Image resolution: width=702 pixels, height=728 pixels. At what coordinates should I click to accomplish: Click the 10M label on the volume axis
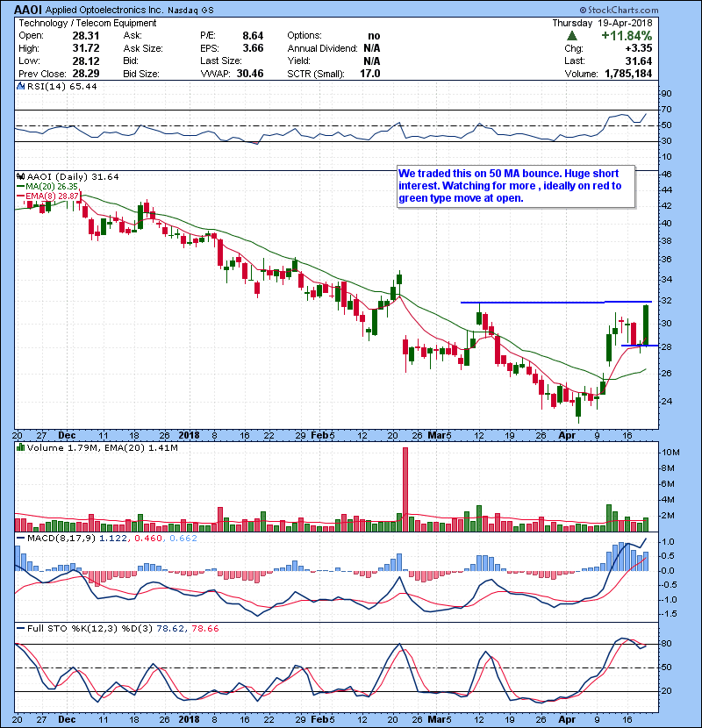point(671,453)
